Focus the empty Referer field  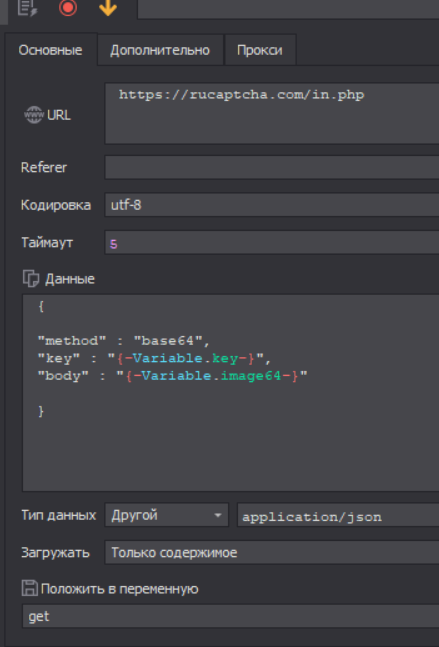tap(272, 167)
